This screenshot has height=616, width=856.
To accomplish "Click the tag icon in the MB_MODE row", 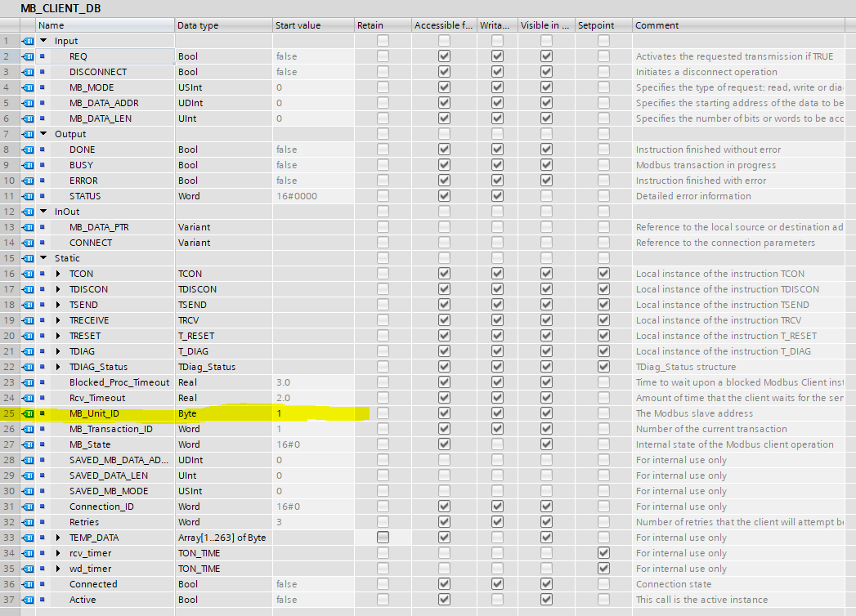I will (x=27, y=87).
